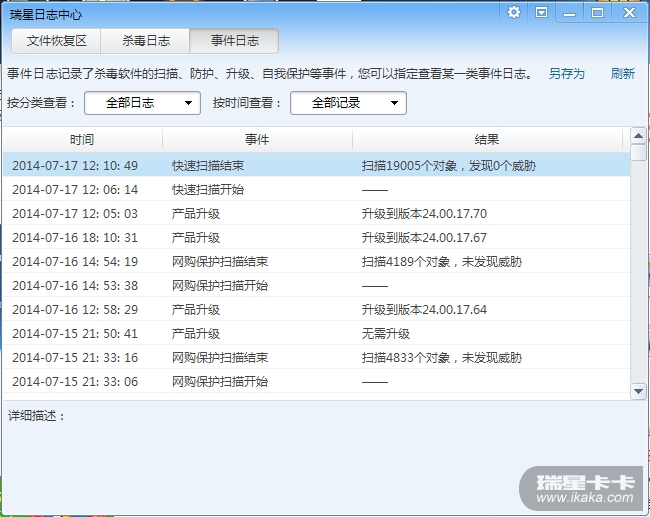
Task: Click result 升级到版本24.00.17.70
Action: pyautogui.click(x=424, y=214)
